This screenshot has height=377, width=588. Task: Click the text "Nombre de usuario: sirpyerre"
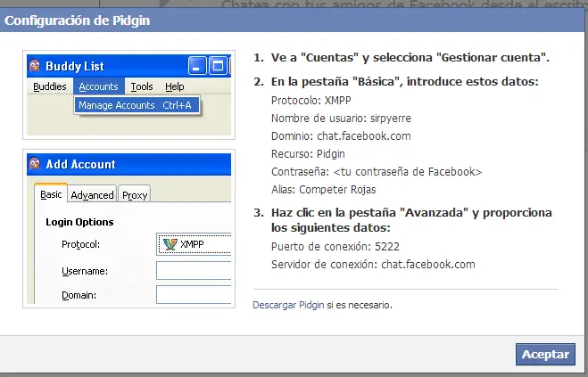pyautogui.click(x=341, y=119)
